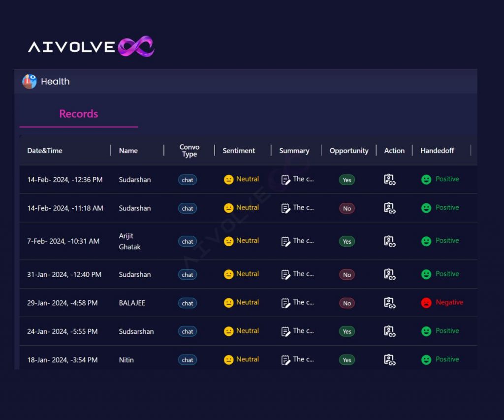
Task: Click the Action icon for the BALAJEE row
Action: click(x=389, y=303)
